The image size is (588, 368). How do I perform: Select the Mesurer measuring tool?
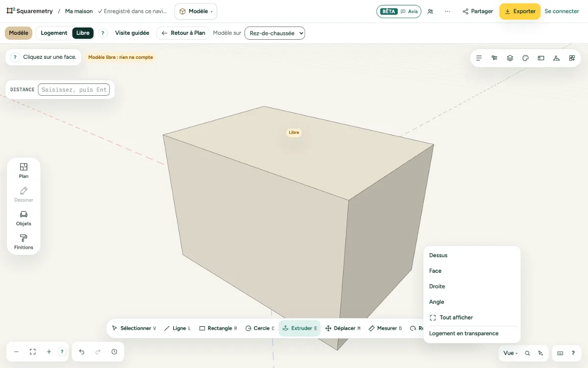[x=385, y=328]
